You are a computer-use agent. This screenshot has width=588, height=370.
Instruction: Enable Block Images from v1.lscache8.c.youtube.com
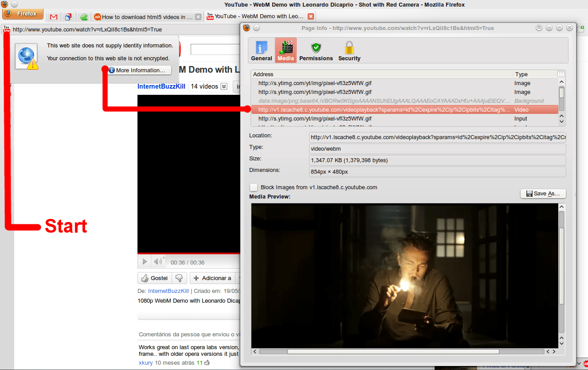[x=254, y=187]
